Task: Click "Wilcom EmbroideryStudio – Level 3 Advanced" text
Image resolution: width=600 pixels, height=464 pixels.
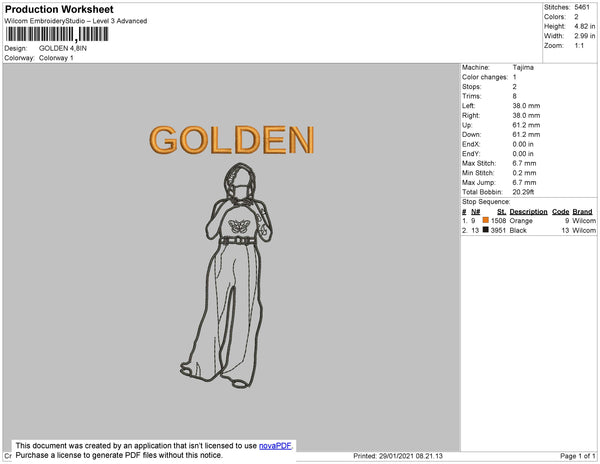Action: click(76, 21)
